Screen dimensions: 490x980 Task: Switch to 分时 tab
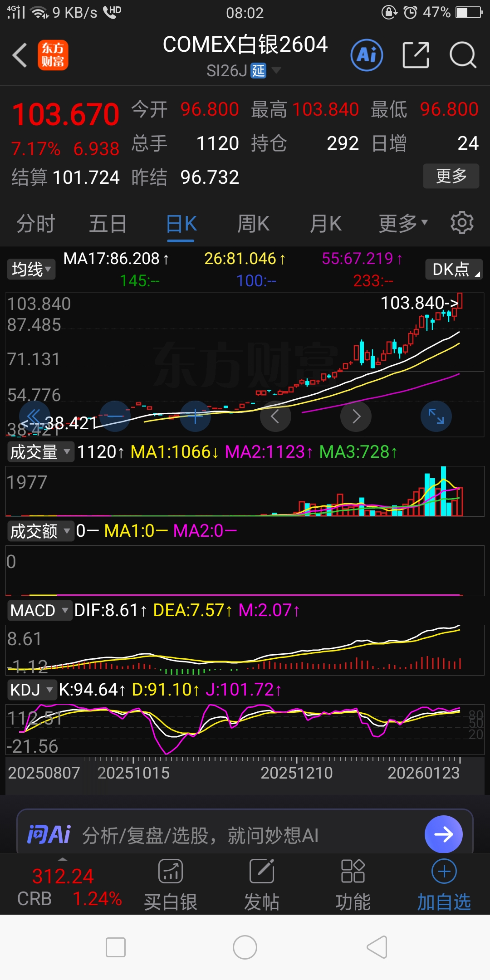coord(36,223)
